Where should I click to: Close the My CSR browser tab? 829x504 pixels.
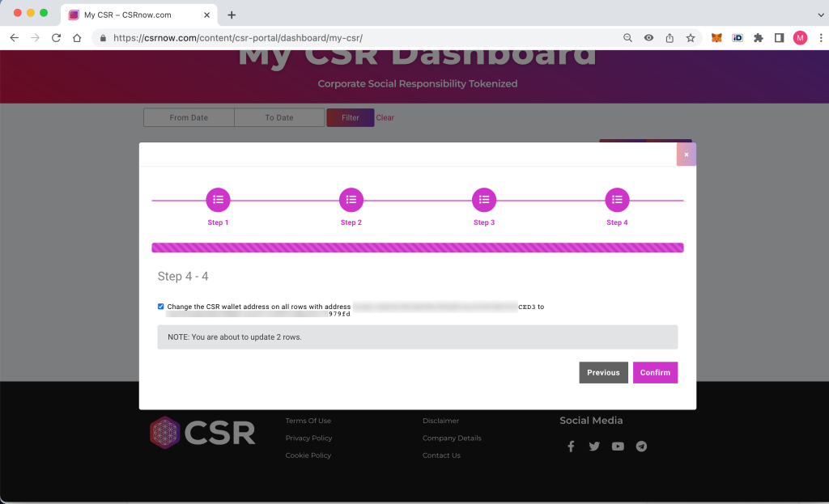click(206, 15)
